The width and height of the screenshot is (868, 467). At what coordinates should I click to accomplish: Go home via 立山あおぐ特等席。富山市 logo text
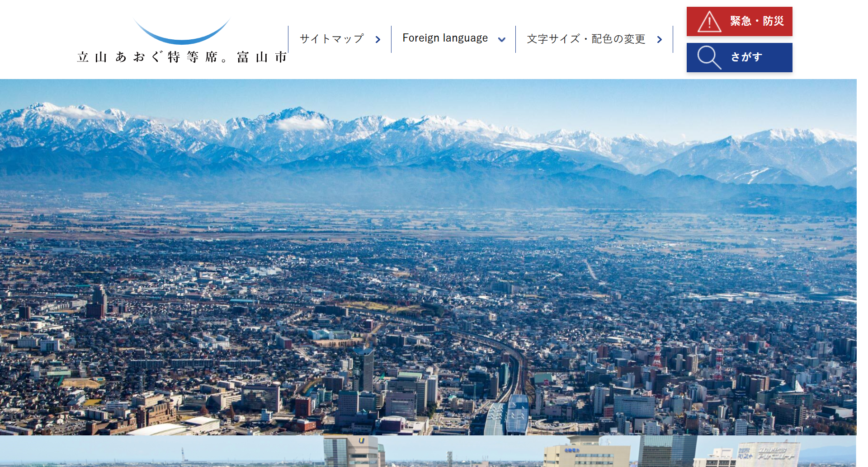182,57
